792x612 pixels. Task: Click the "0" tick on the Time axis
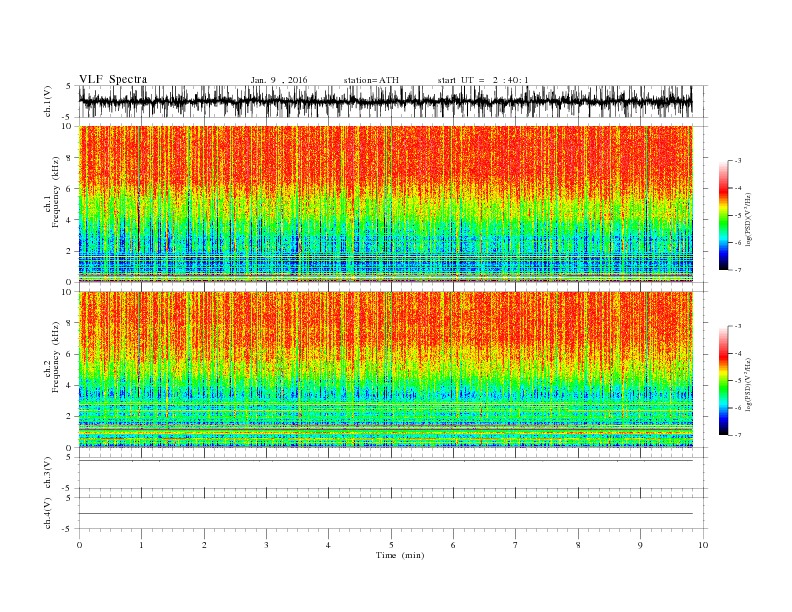[x=79, y=545]
